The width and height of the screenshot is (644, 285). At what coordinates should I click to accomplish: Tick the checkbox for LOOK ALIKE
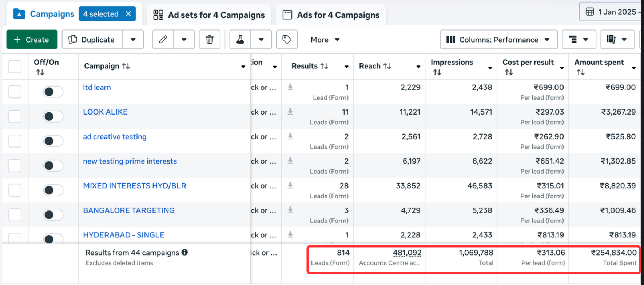15,116
